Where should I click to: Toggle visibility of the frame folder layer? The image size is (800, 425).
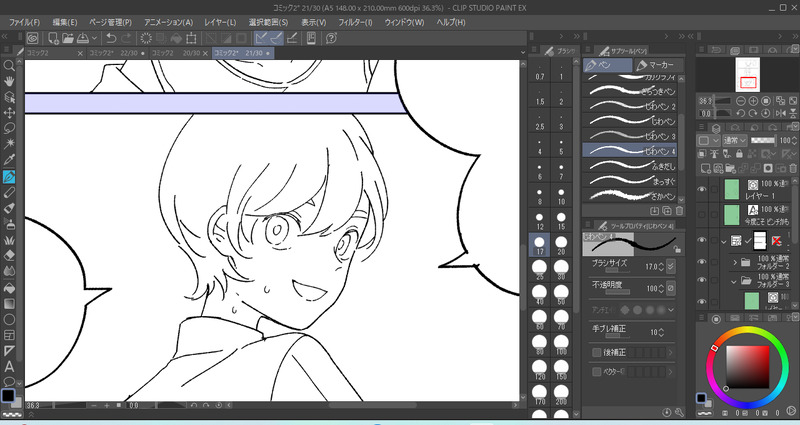(702, 240)
